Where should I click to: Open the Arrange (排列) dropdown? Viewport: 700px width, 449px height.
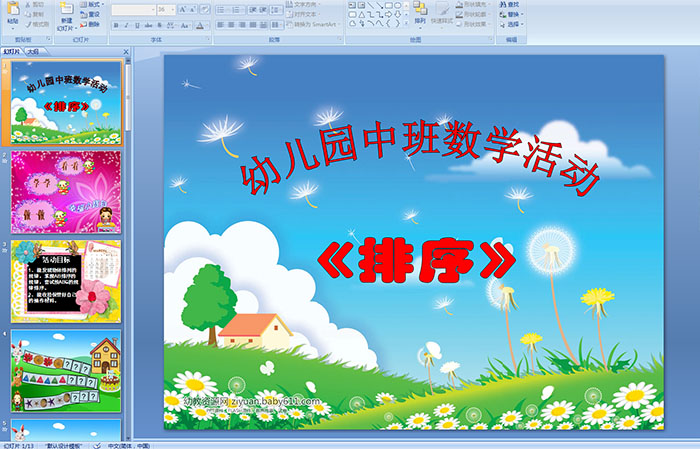pyautogui.click(x=420, y=13)
